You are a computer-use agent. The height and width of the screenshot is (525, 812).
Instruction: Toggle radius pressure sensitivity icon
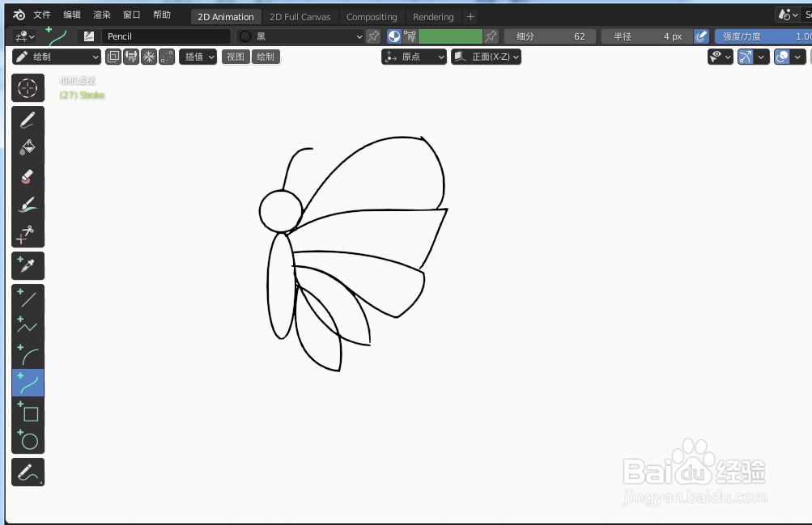[700, 36]
